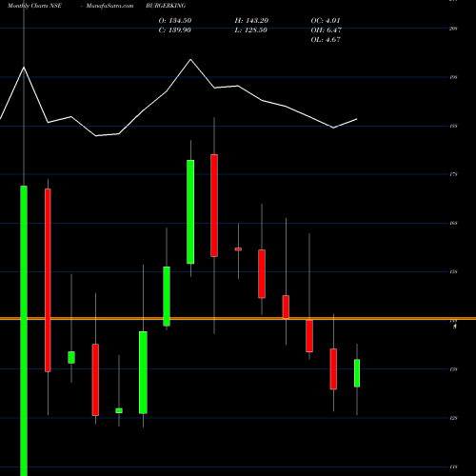Open the MunafaSutra.com watermark link

(109, 6)
